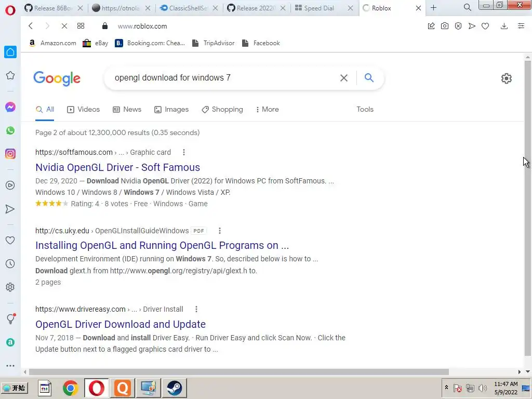Open the Opera main menu logo
532x399 pixels.
click(10, 10)
